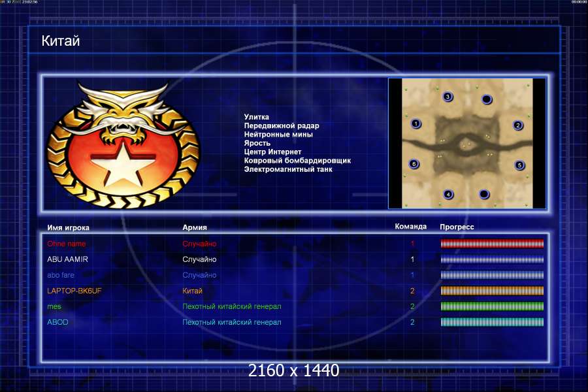The width and height of the screenshot is (588, 392).
Task: Click the cyan progress bar for ABOD
Action: tap(492, 322)
